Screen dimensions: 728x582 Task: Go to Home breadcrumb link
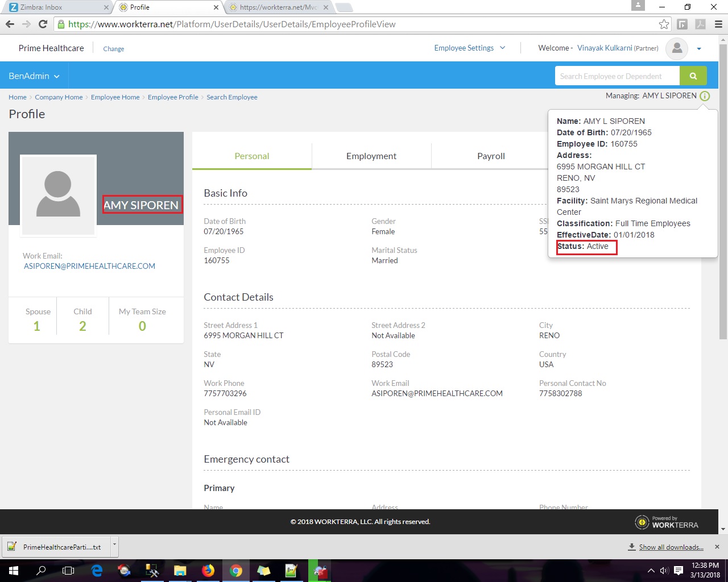pos(18,97)
